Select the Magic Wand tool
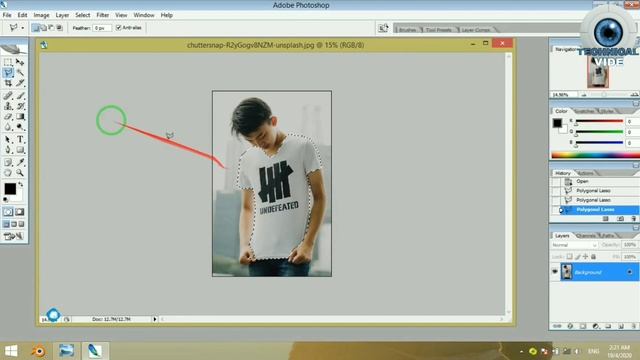The image size is (640, 360). tap(20, 73)
